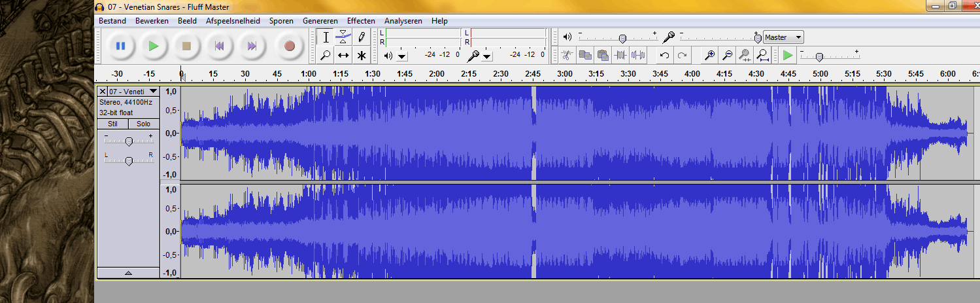Click the '32-bit float' track format text

tap(116, 113)
